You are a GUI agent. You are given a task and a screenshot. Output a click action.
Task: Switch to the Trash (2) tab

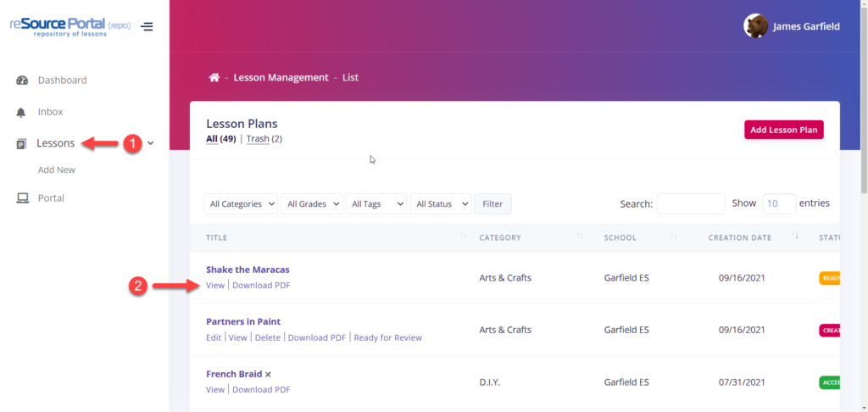click(x=264, y=139)
